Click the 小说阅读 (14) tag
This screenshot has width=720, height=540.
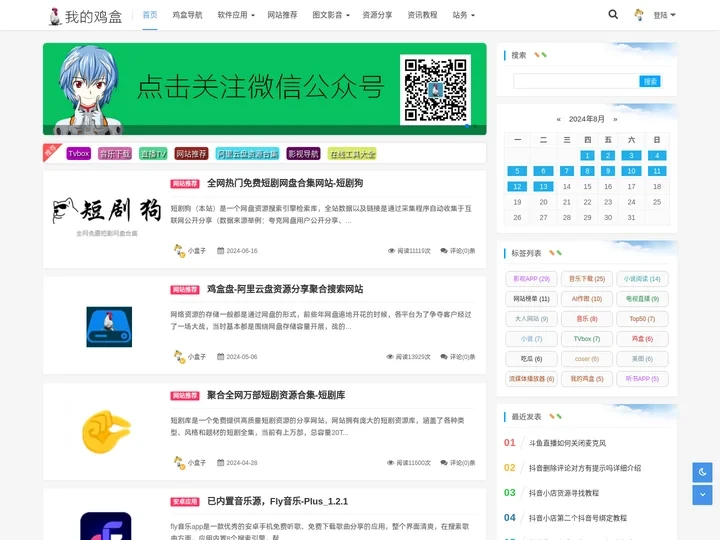pos(642,279)
